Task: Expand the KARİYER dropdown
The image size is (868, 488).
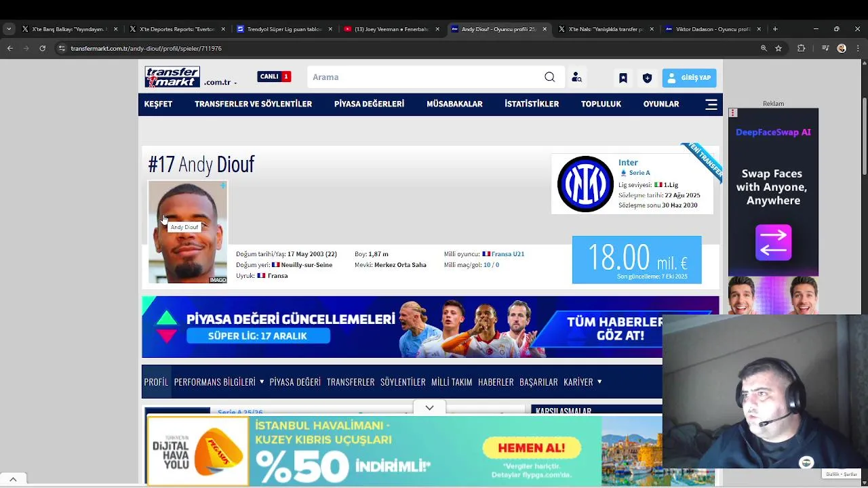Action: pyautogui.click(x=583, y=382)
